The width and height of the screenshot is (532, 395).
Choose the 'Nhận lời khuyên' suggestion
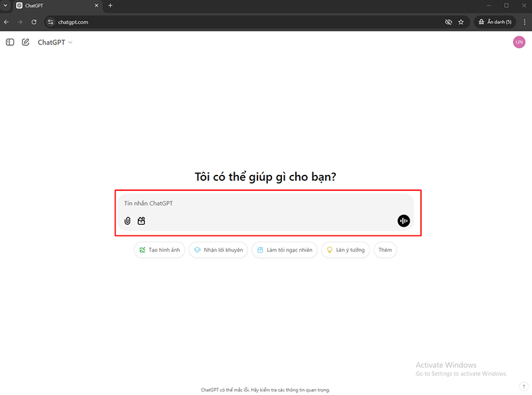point(219,250)
